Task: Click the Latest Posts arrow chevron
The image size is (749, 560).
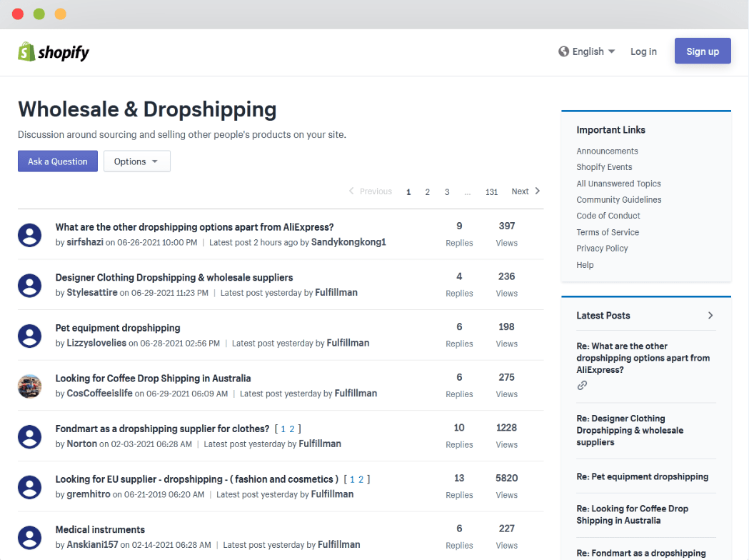Action: [x=710, y=316]
